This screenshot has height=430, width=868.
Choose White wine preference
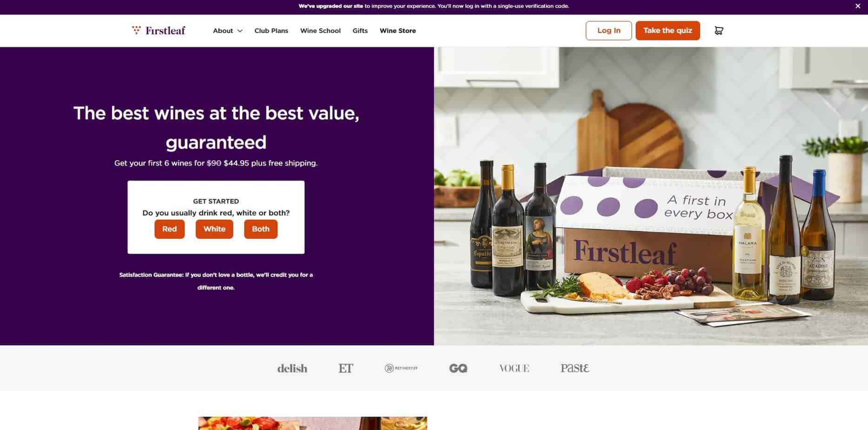click(214, 229)
